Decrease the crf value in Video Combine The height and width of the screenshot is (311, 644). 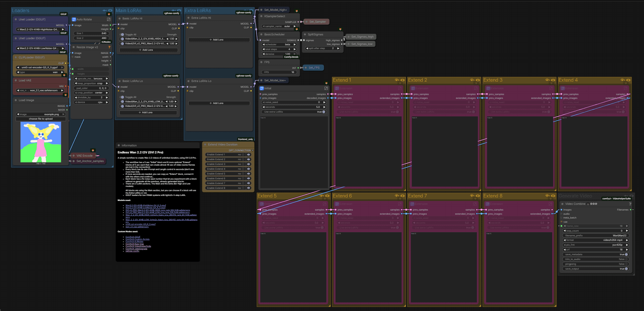pos(565,250)
